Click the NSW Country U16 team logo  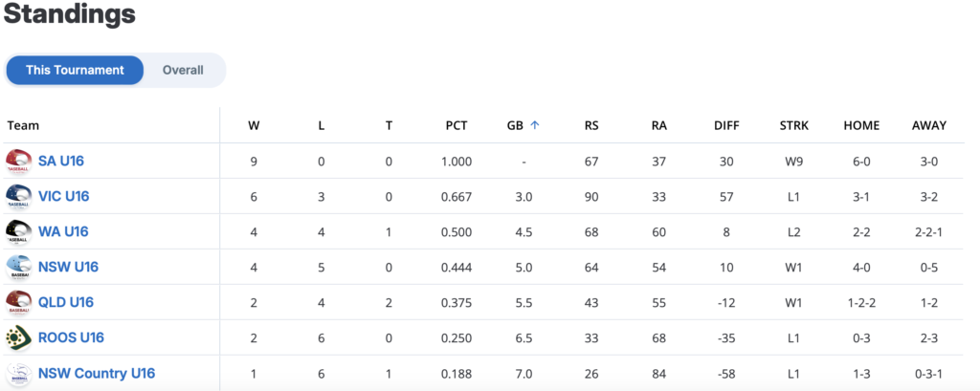[18, 373]
